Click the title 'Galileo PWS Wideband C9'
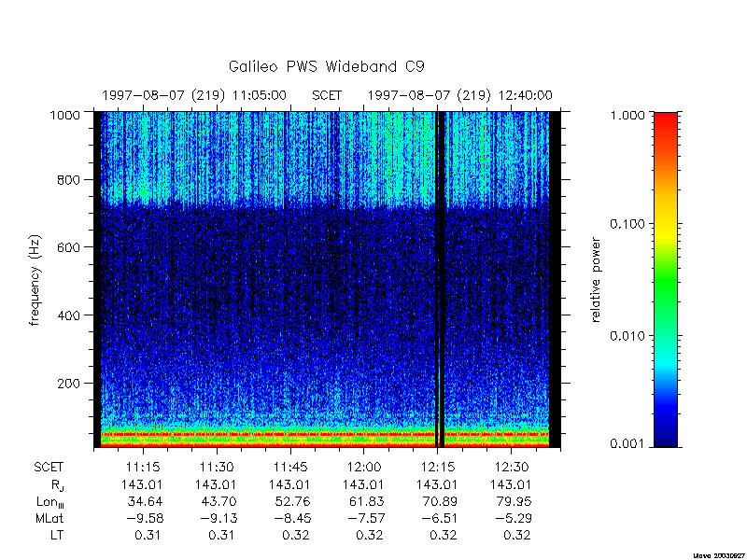The width and height of the screenshot is (747, 560). tap(326, 66)
